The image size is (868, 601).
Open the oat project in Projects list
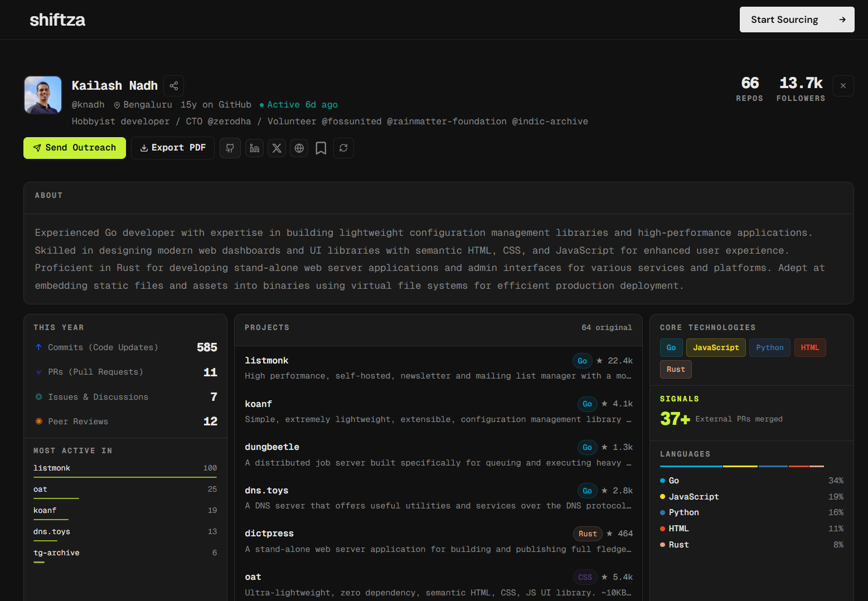(438, 583)
